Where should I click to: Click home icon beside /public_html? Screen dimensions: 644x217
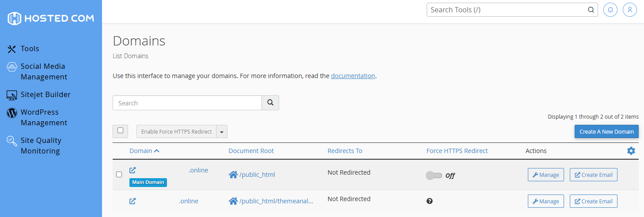pos(233,175)
